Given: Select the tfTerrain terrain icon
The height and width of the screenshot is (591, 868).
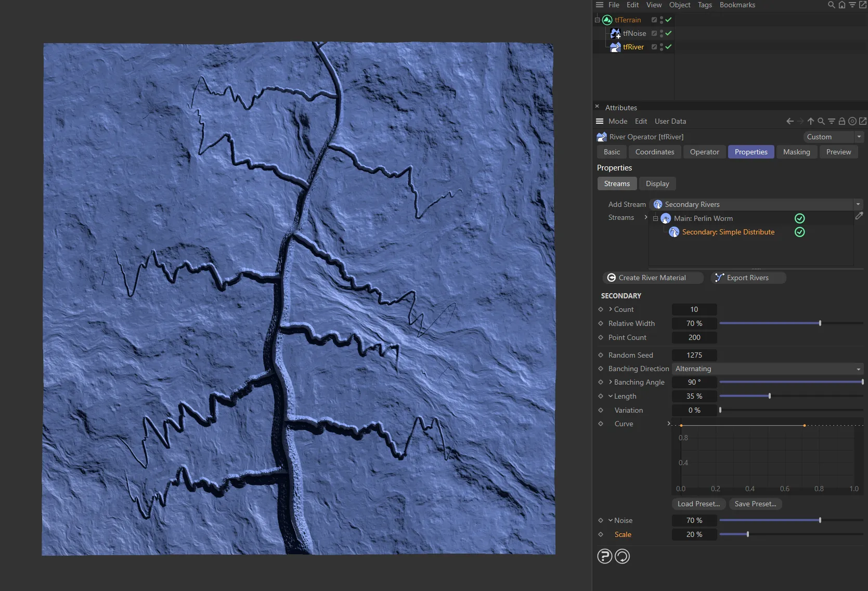Looking at the screenshot, I should tap(607, 20).
